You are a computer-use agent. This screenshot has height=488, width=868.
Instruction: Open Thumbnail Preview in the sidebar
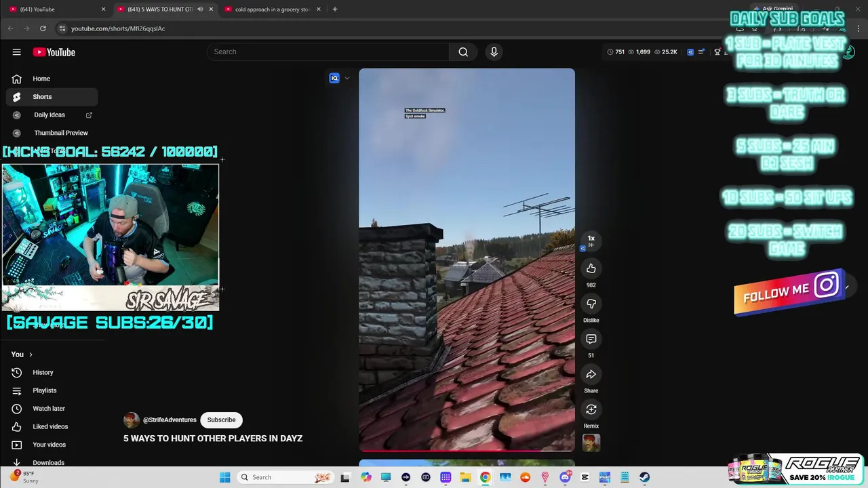click(52, 133)
